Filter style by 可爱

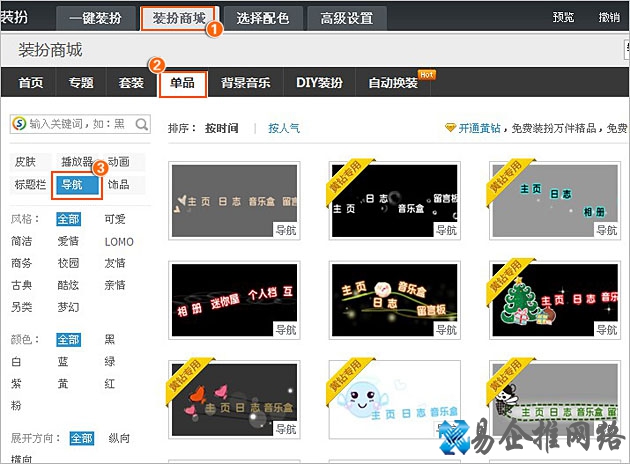(115, 219)
